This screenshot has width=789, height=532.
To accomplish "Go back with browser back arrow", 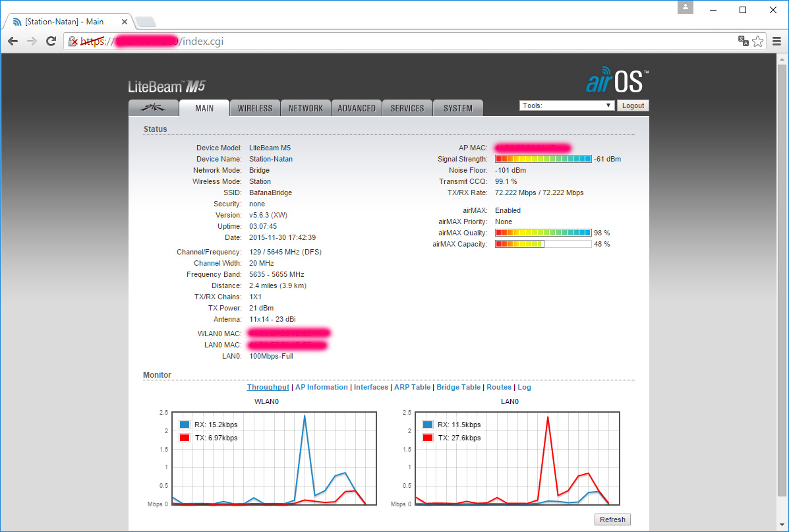I will click(13, 42).
